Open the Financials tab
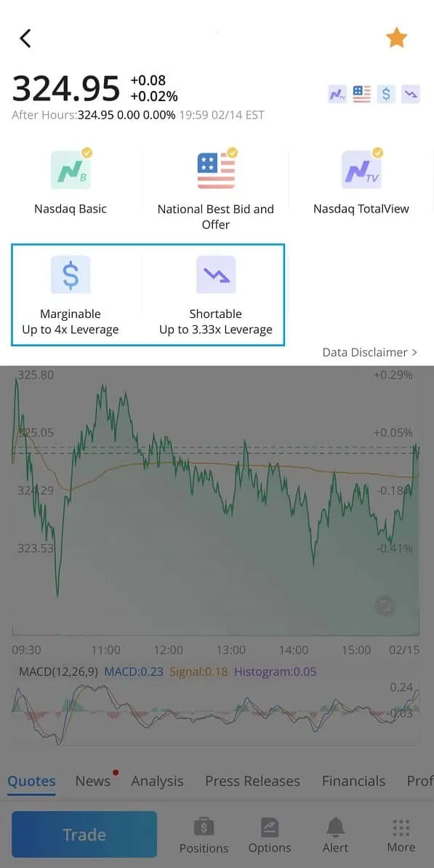 tap(353, 780)
